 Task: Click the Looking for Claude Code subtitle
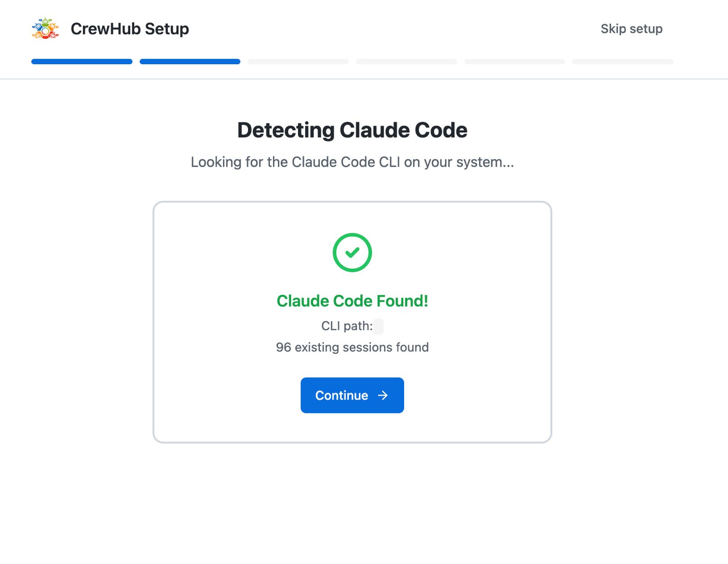[x=352, y=162]
